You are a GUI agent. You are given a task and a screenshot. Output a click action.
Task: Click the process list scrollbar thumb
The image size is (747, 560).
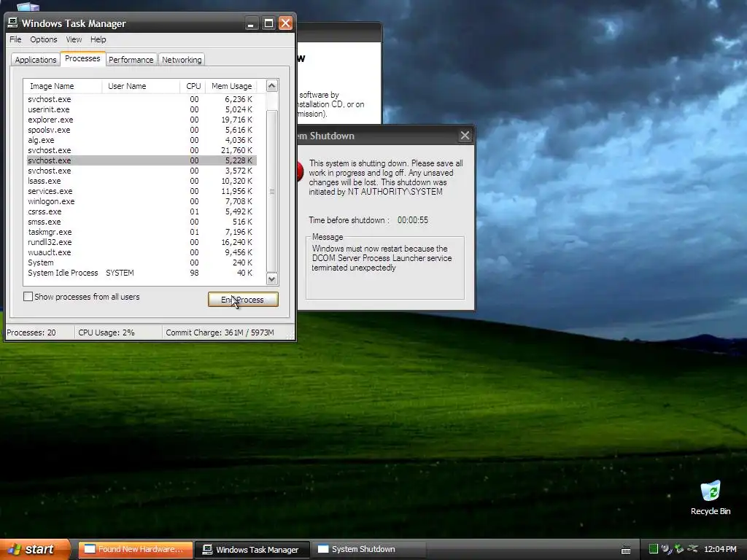(x=272, y=190)
